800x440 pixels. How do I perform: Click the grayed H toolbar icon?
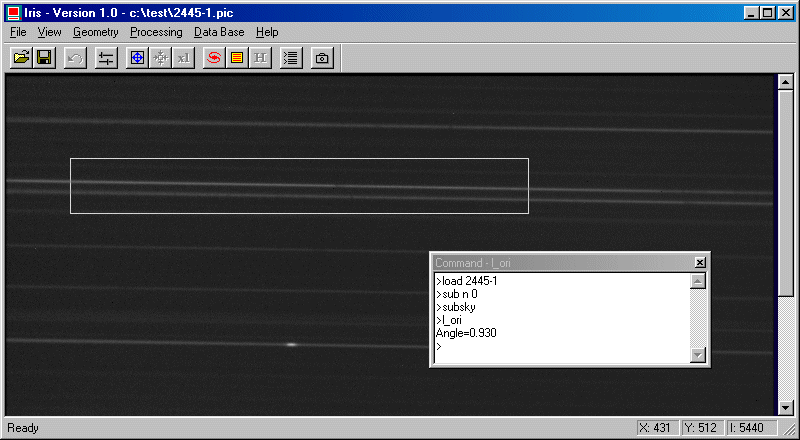[260, 58]
